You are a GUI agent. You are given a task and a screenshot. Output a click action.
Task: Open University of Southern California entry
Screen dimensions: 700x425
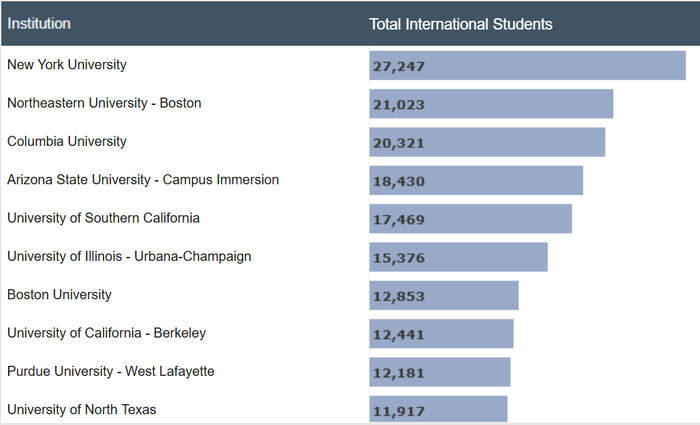[x=103, y=218]
